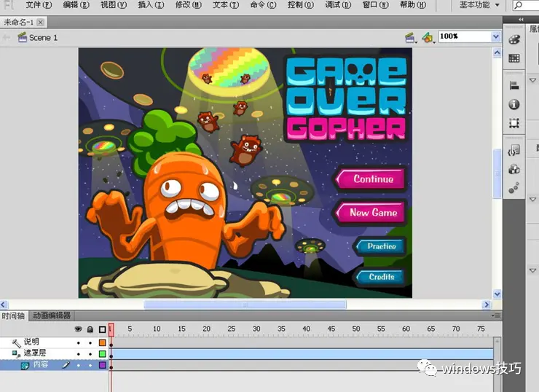This screenshot has width=539, height=392.
Task: Toggle visibility dot of 遮罩层 layer
Action: coord(79,353)
